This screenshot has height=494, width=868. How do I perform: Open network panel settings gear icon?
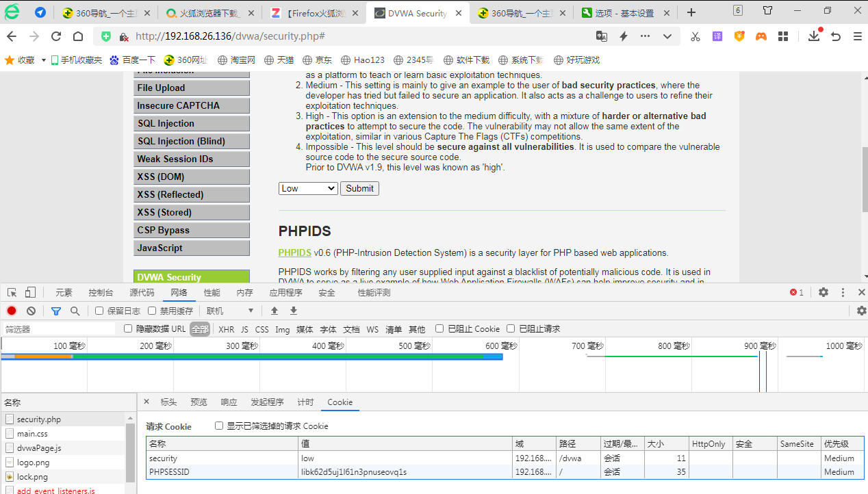[862, 311]
